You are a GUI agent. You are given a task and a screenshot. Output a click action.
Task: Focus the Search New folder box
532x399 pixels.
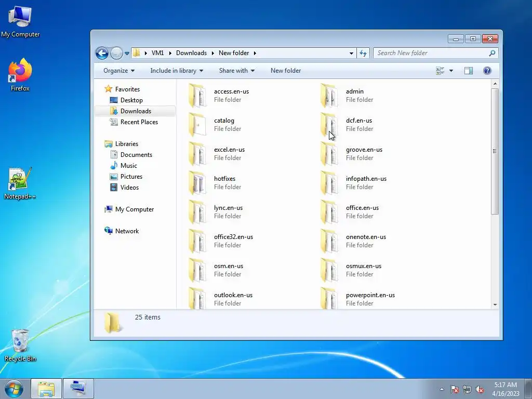click(x=436, y=53)
